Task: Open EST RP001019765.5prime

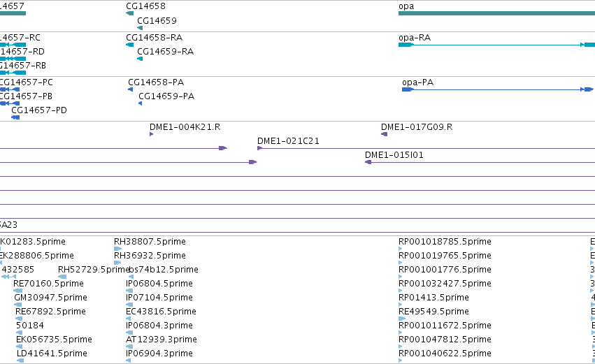Action: pyautogui.click(x=445, y=256)
